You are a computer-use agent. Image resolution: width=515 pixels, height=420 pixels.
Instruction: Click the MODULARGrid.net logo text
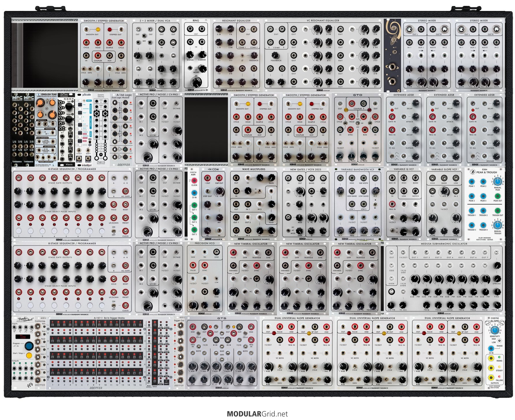(257, 414)
